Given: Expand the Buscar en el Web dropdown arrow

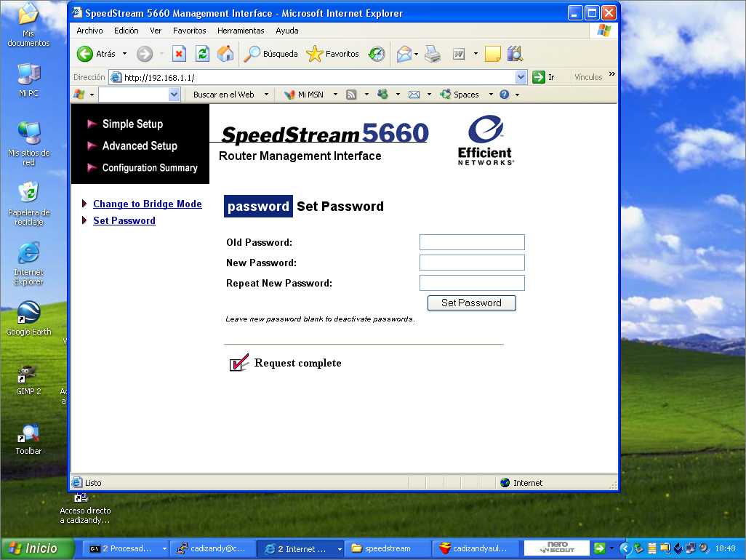Looking at the screenshot, I should click(266, 95).
